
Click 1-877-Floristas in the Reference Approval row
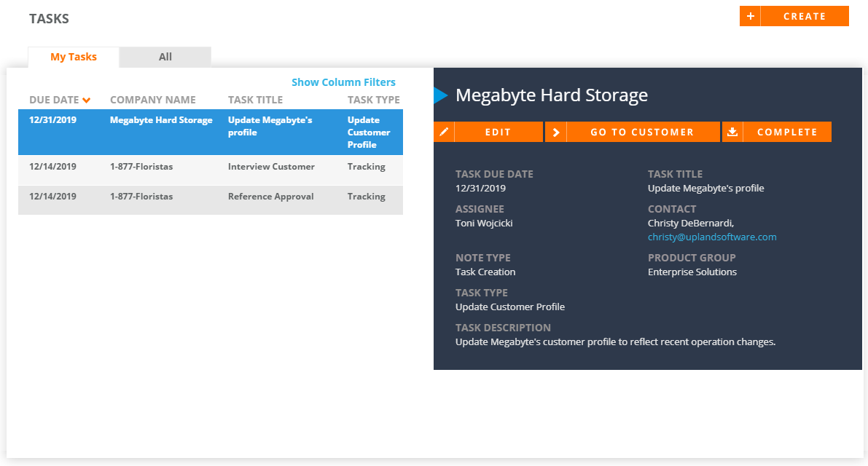click(x=141, y=197)
